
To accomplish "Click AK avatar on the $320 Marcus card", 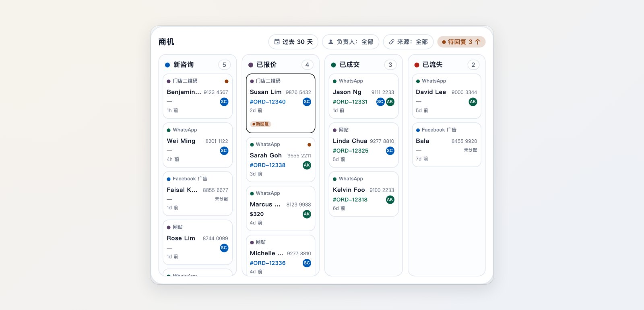I will [307, 214].
